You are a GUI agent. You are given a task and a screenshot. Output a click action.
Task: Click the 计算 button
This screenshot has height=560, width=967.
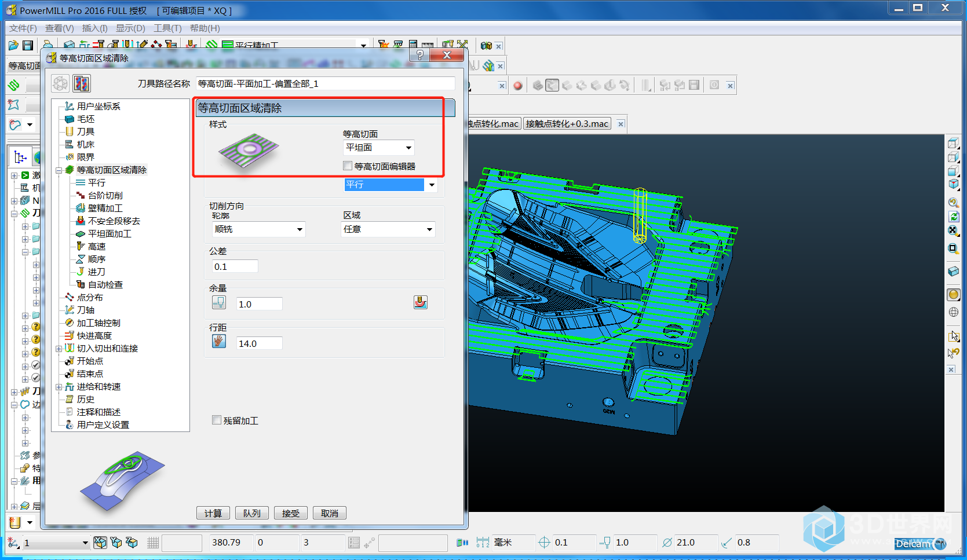pos(213,513)
